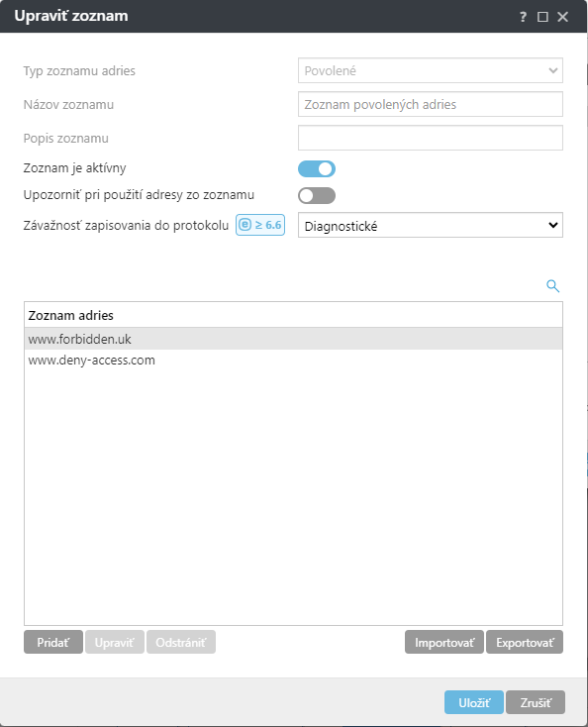Click the Pridať button
588x727 pixels.
tap(53, 642)
